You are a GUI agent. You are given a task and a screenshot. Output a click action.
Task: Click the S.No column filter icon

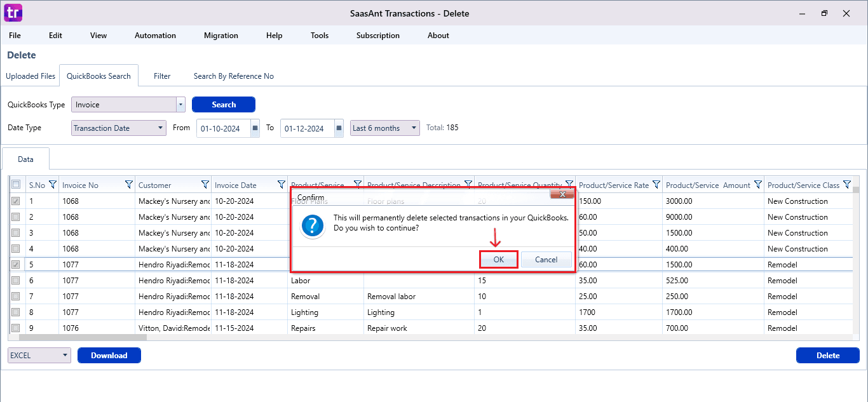pos(53,185)
